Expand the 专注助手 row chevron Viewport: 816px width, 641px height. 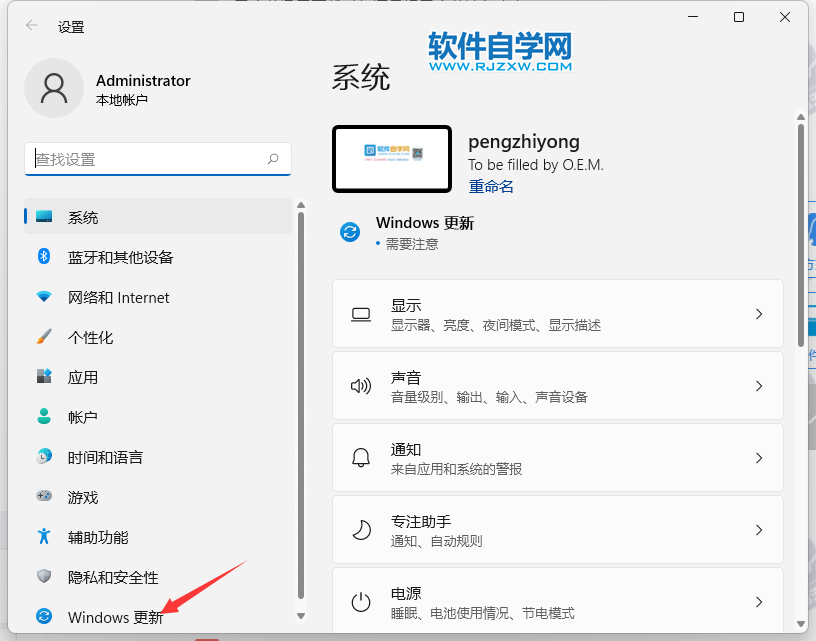[759, 530]
